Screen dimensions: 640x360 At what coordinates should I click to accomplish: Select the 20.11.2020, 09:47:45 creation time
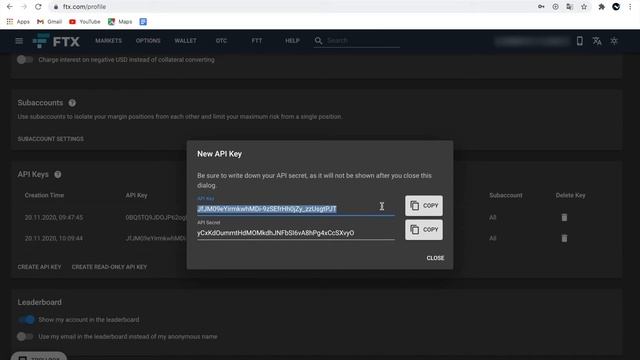[x=54, y=217]
